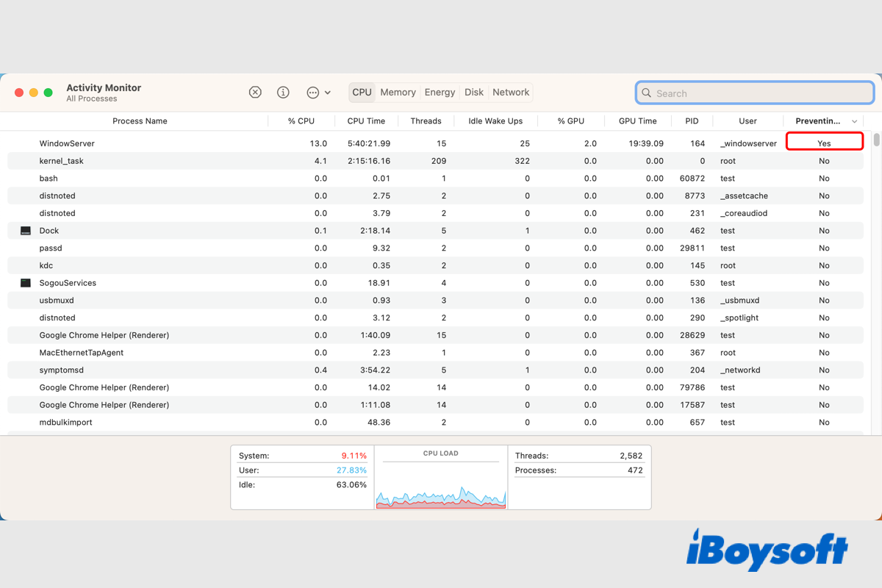Click the stop process X icon

coord(255,93)
